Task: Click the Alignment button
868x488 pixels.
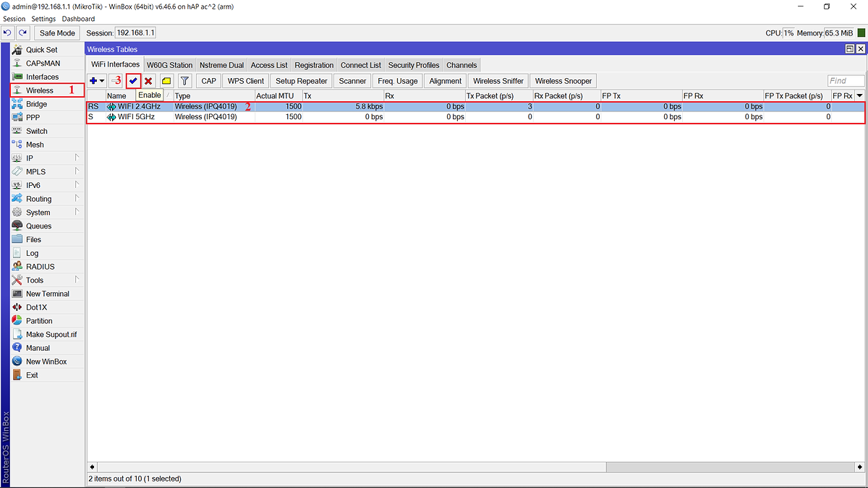Action: [x=445, y=81]
